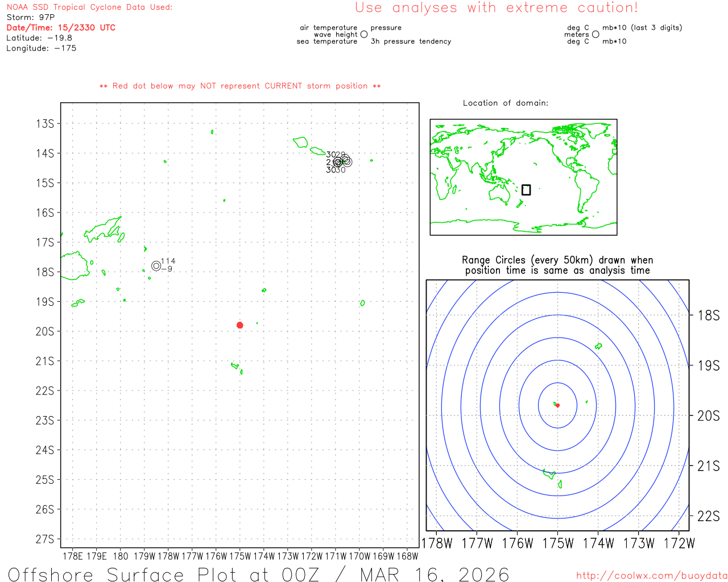Click the Fiji islands outline near 17S 179E

[104, 230]
